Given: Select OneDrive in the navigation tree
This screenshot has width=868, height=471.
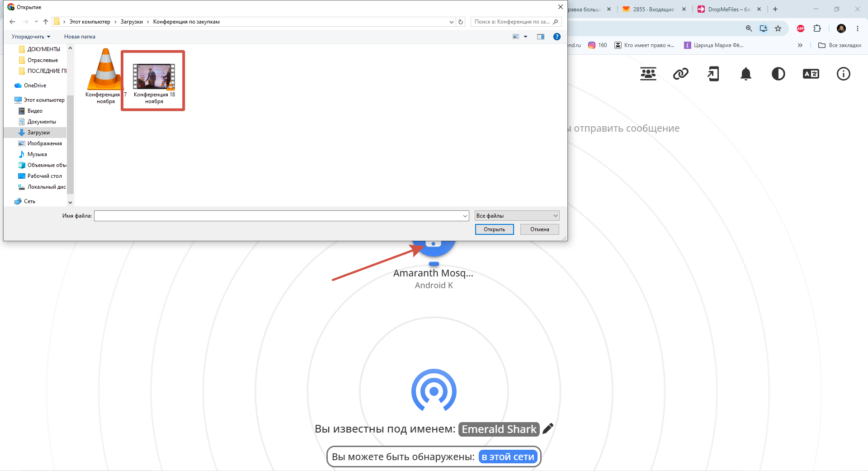Looking at the screenshot, I should 30,86.
